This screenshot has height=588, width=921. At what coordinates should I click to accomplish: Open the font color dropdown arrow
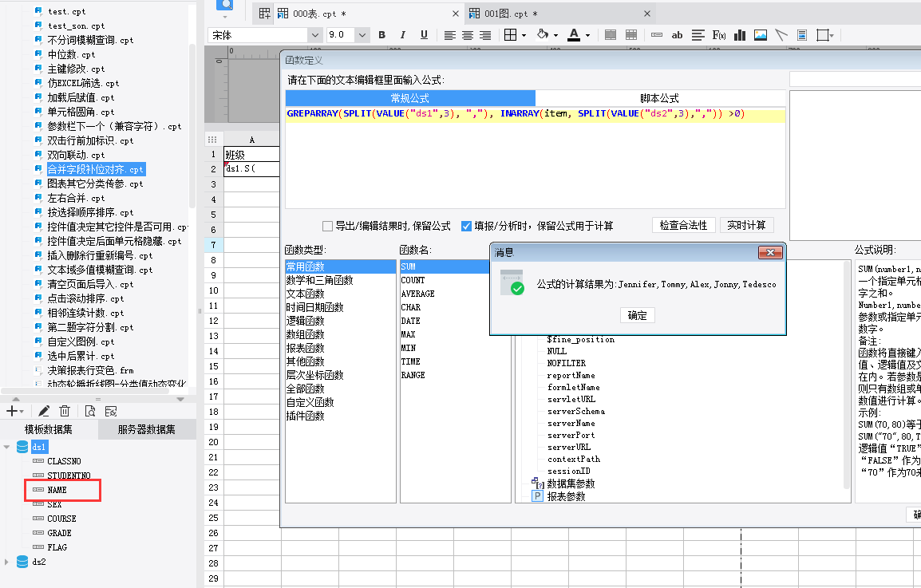(587, 35)
